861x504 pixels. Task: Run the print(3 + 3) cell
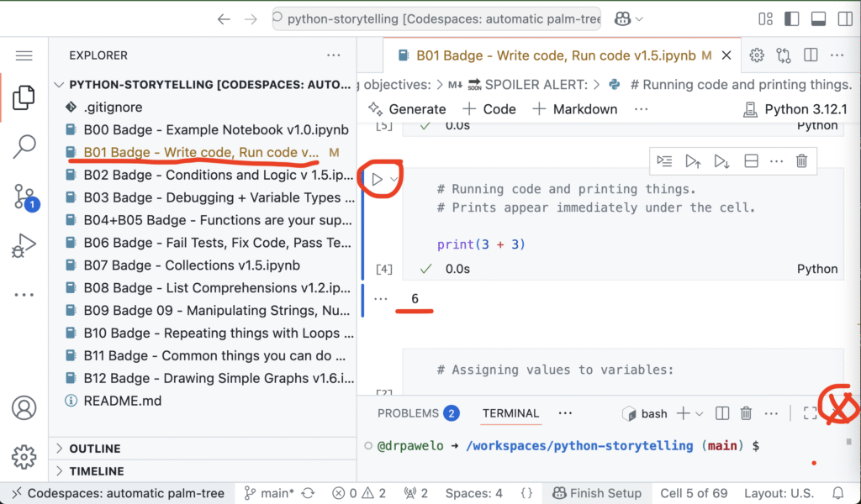pos(377,179)
